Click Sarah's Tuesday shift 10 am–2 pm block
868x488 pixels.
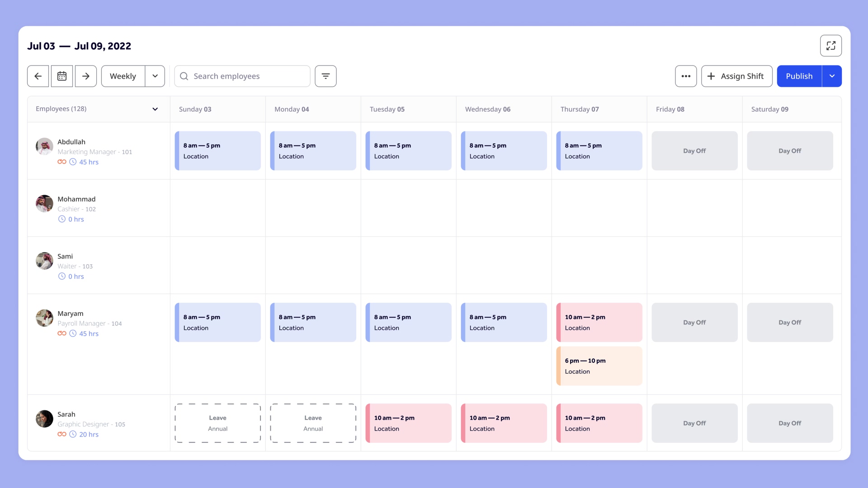click(x=408, y=423)
